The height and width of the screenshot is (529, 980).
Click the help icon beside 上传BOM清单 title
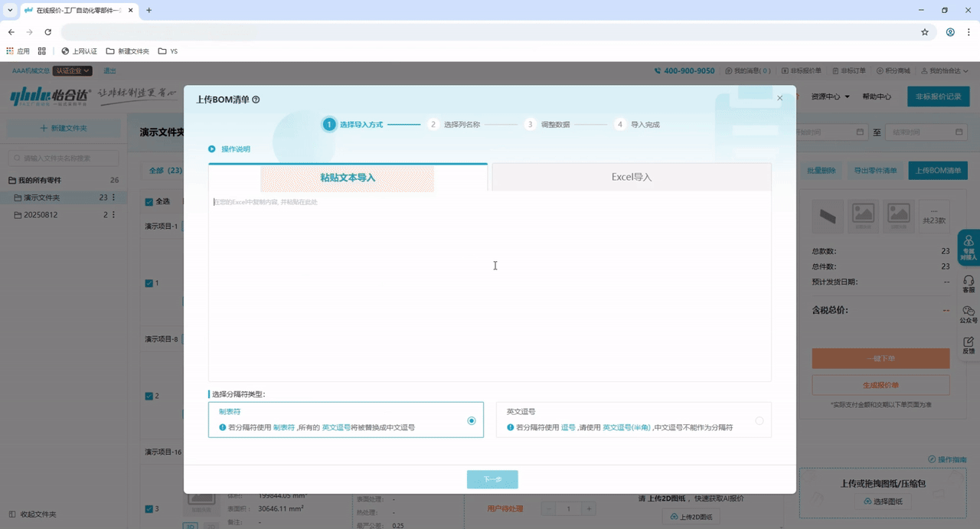click(256, 100)
